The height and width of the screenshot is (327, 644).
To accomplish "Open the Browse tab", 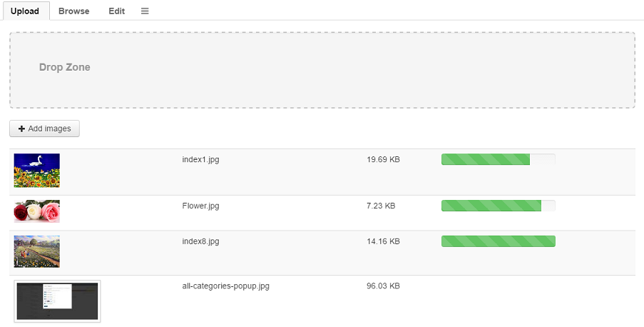I will point(74,11).
